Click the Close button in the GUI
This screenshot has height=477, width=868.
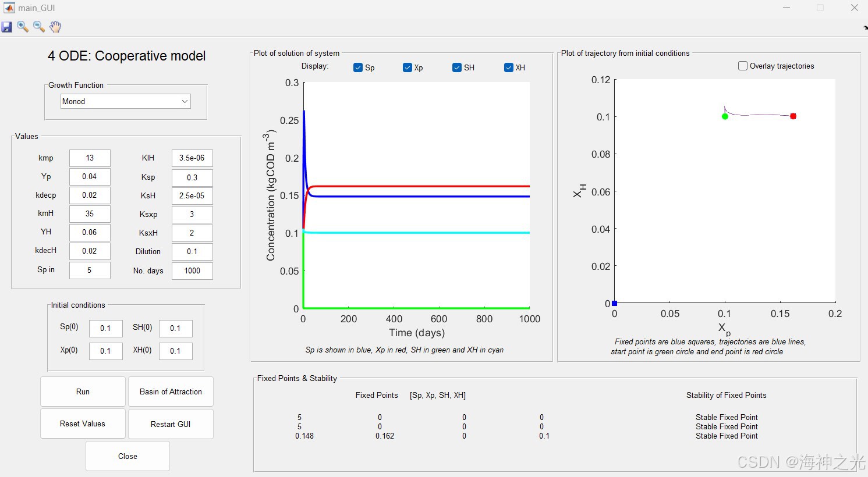click(127, 456)
